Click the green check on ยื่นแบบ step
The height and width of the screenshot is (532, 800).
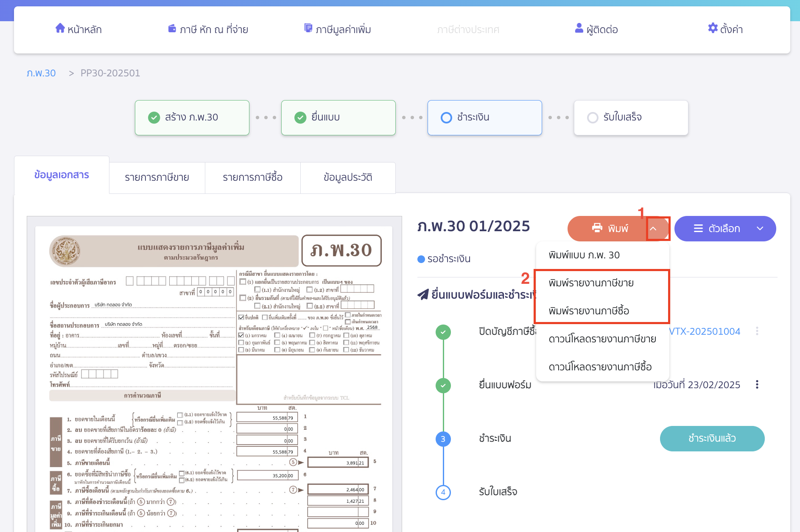pos(300,118)
